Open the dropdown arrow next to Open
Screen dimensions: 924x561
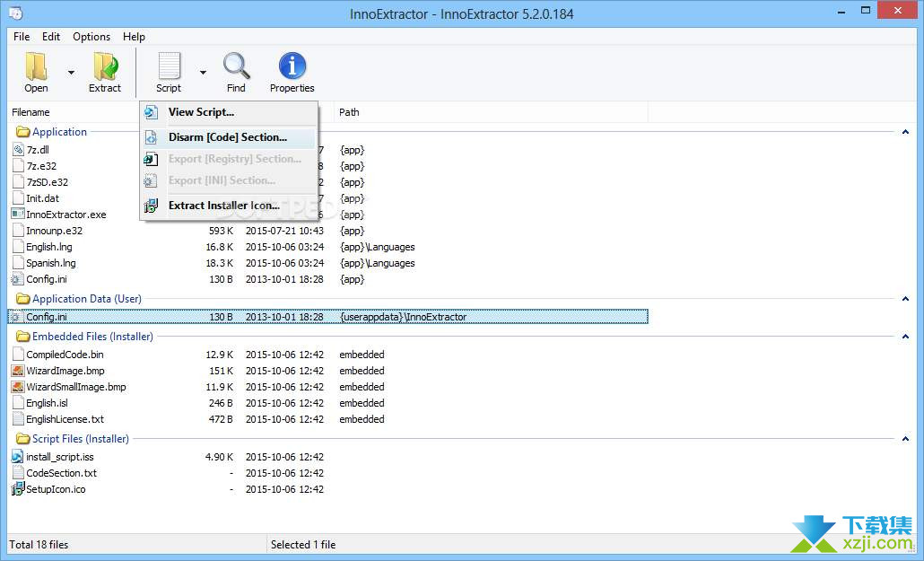point(71,73)
